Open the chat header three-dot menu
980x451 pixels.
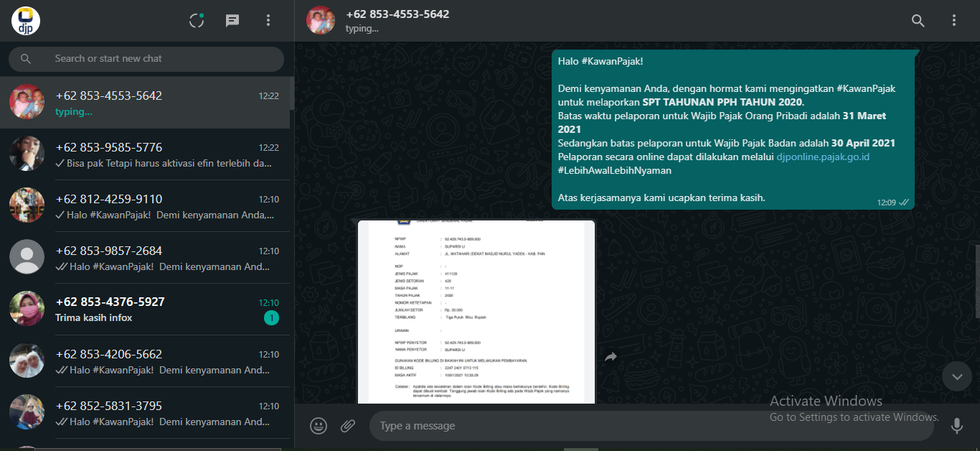point(953,21)
